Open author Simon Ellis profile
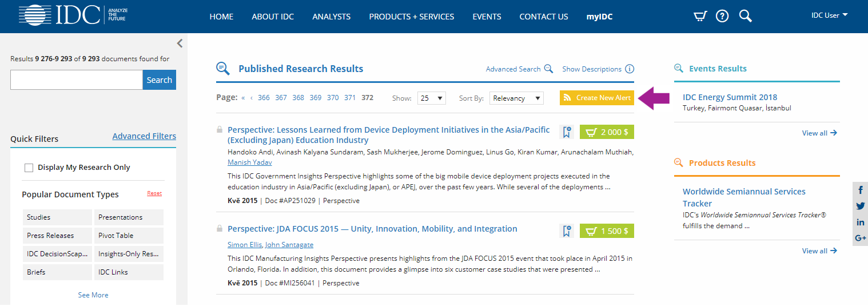This screenshot has height=306, width=868. [245, 245]
